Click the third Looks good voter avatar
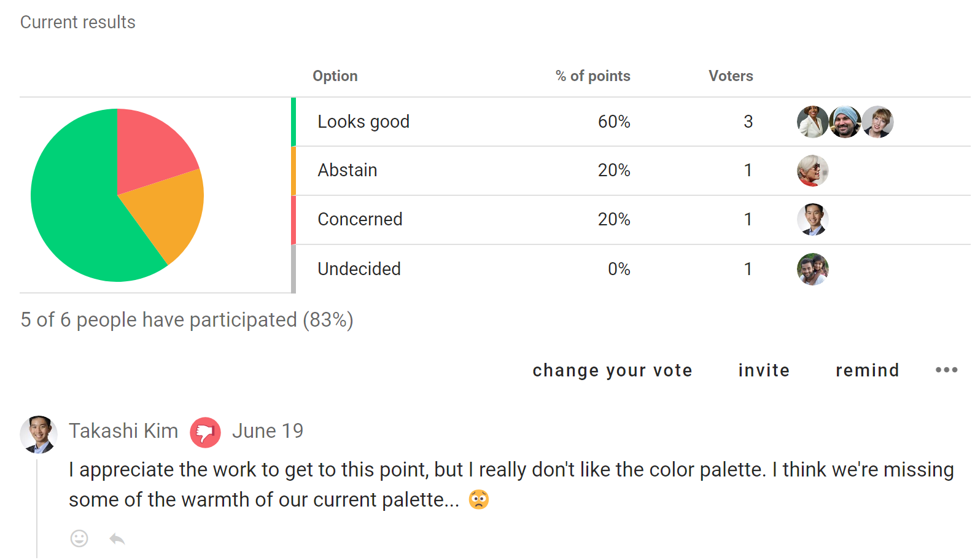This screenshot has height=560, width=975. (x=877, y=122)
